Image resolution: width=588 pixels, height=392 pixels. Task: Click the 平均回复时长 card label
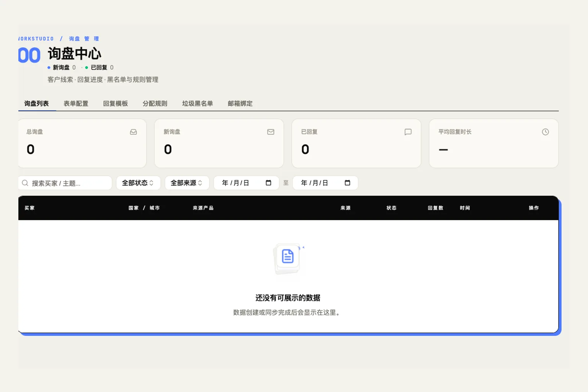(x=455, y=132)
